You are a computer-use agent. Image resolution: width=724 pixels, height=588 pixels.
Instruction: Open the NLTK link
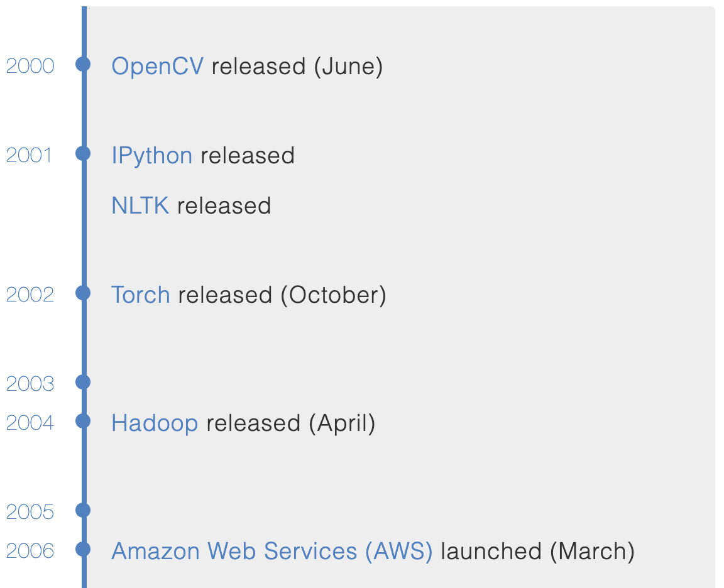point(140,206)
